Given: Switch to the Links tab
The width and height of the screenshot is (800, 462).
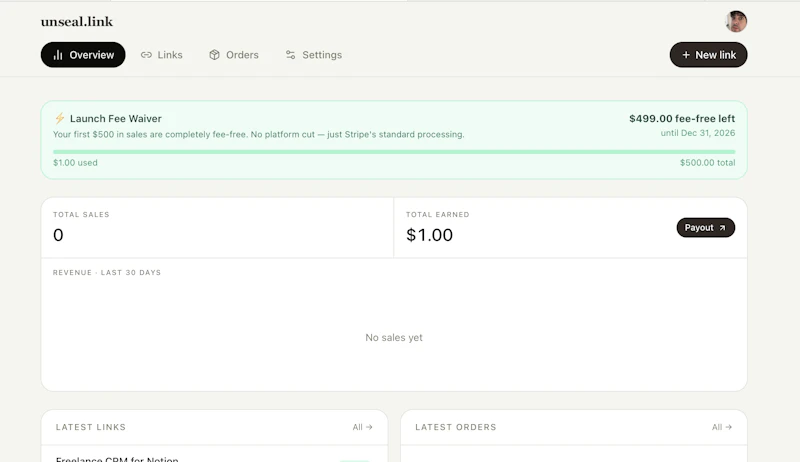Looking at the screenshot, I should point(161,55).
